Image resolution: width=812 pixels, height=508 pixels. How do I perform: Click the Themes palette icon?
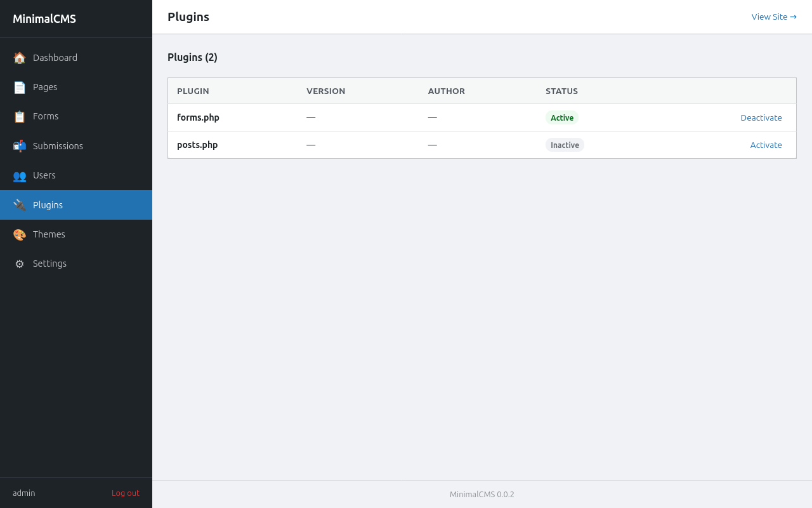click(20, 235)
